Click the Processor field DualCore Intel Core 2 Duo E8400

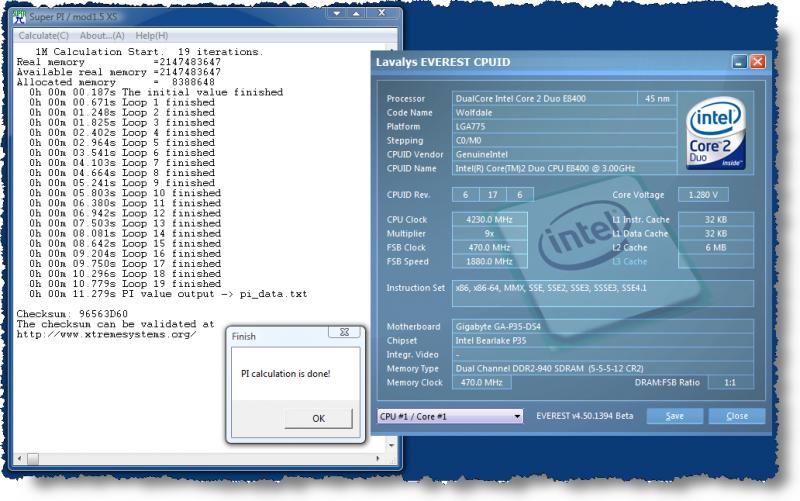544,98
